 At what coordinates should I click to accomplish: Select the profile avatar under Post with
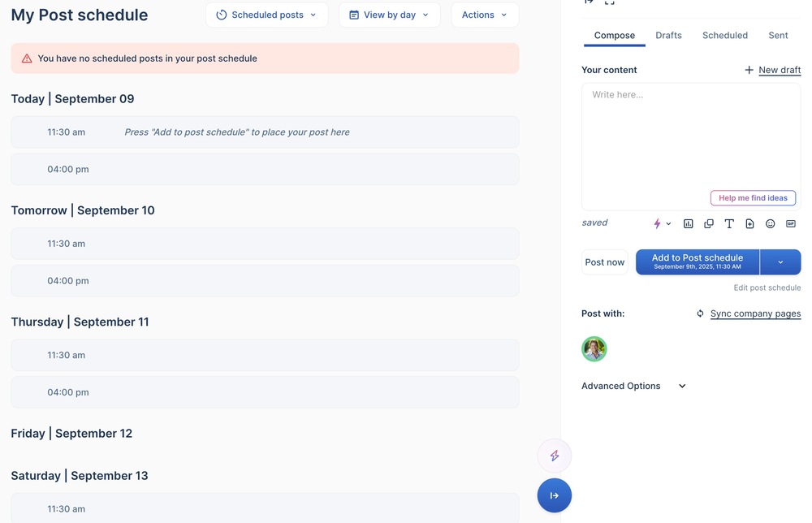594,349
